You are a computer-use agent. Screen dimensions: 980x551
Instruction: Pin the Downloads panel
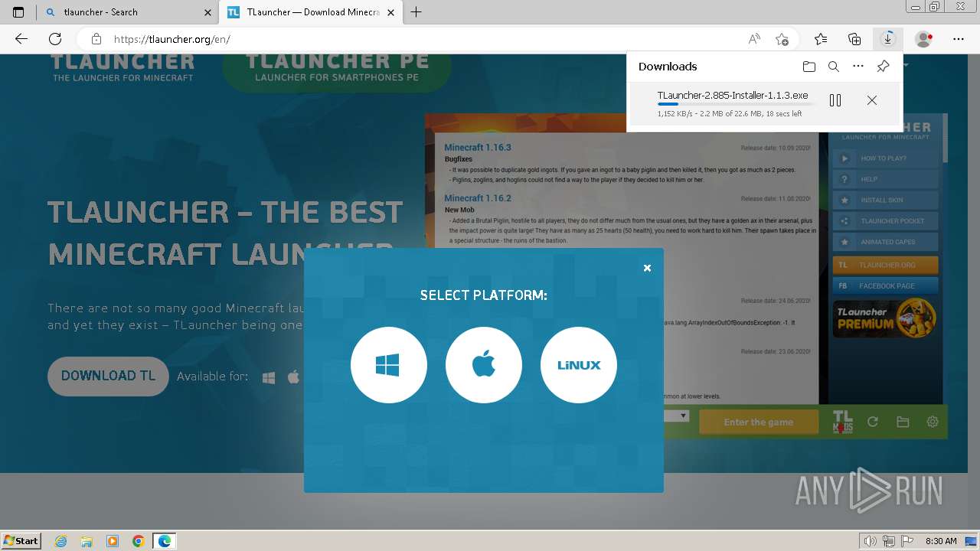883,67
